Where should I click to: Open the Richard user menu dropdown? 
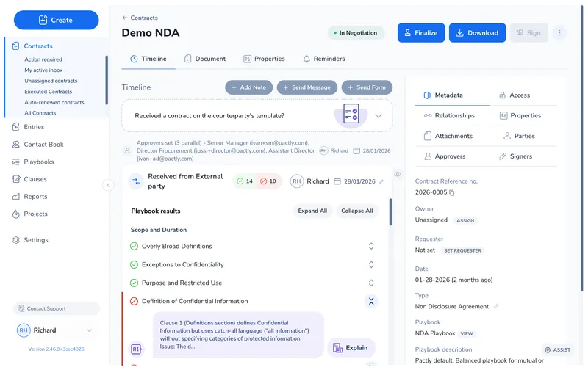coord(90,330)
